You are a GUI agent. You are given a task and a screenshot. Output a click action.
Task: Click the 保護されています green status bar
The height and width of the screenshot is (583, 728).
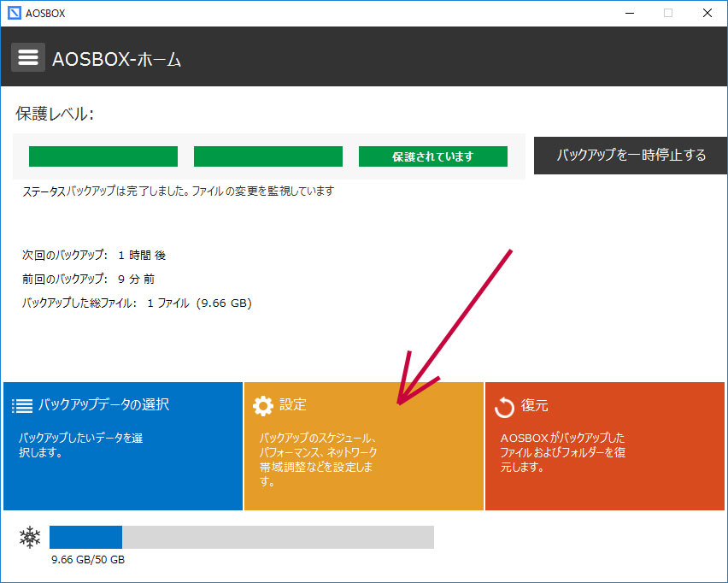432,156
